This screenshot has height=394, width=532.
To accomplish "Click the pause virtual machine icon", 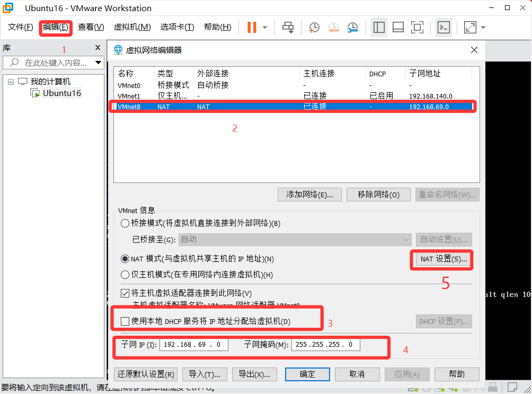I will coord(252,27).
